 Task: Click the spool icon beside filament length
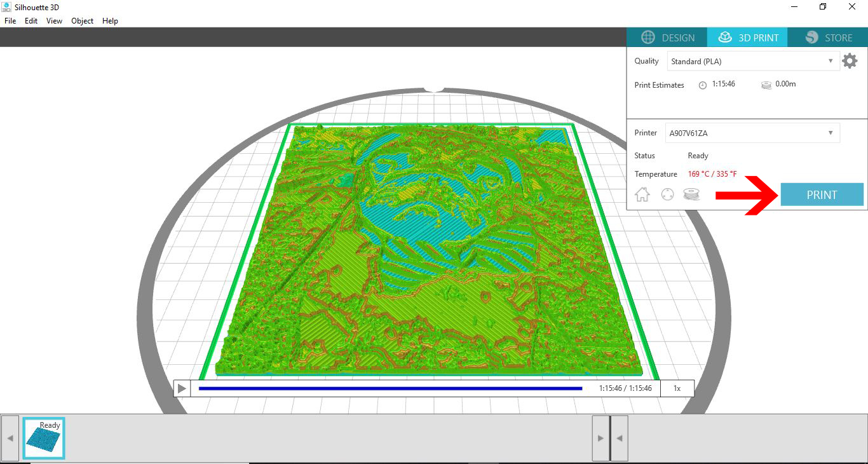(x=766, y=85)
